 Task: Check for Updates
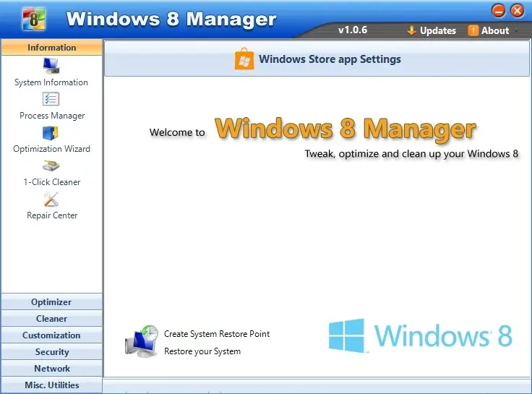(x=432, y=30)
